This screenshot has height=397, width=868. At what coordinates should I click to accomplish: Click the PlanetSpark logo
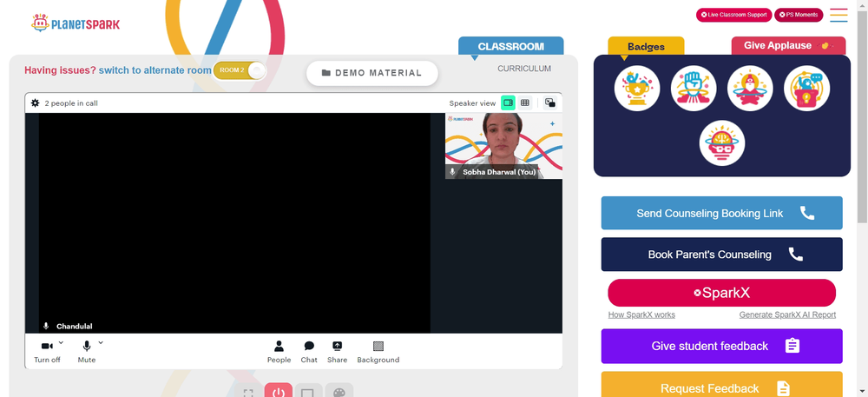76,23
